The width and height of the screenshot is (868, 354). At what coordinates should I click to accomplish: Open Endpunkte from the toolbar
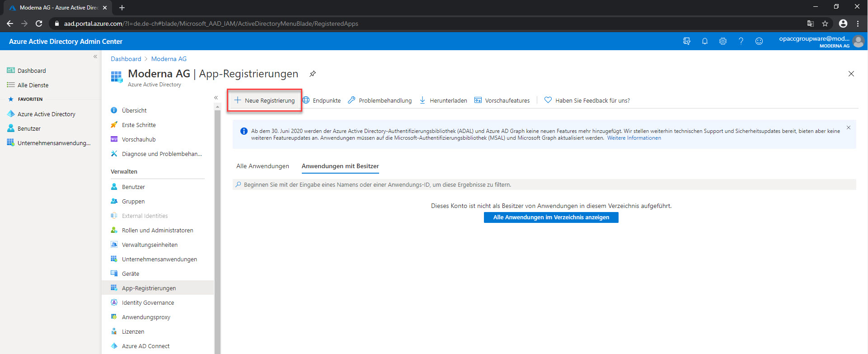(322, 100)
